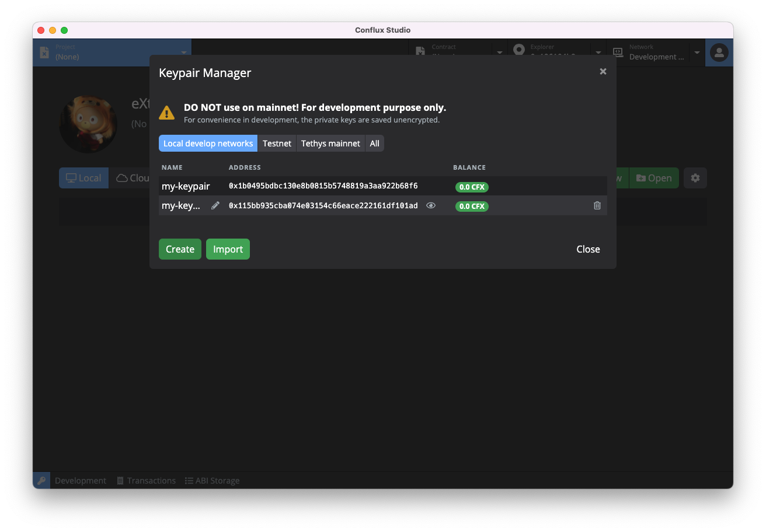This screenshot has width=766, height=532.
Task: Click the Open project button
Action: 654,178
